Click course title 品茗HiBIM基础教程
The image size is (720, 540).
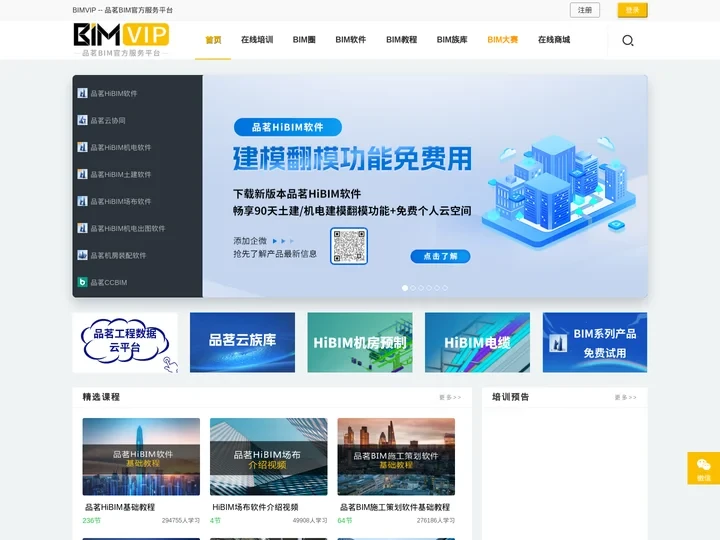click(x=120, y=507)
